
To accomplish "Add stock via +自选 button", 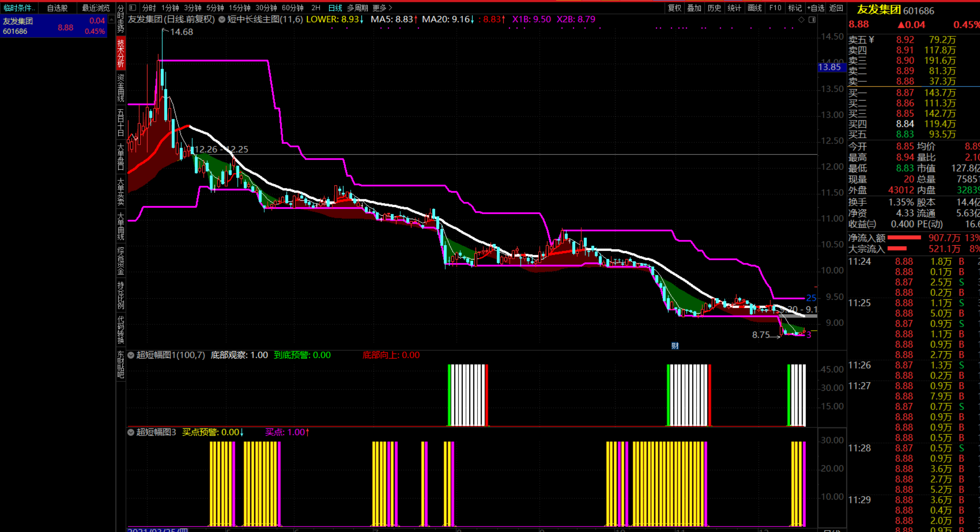I will tap(815, 8).
